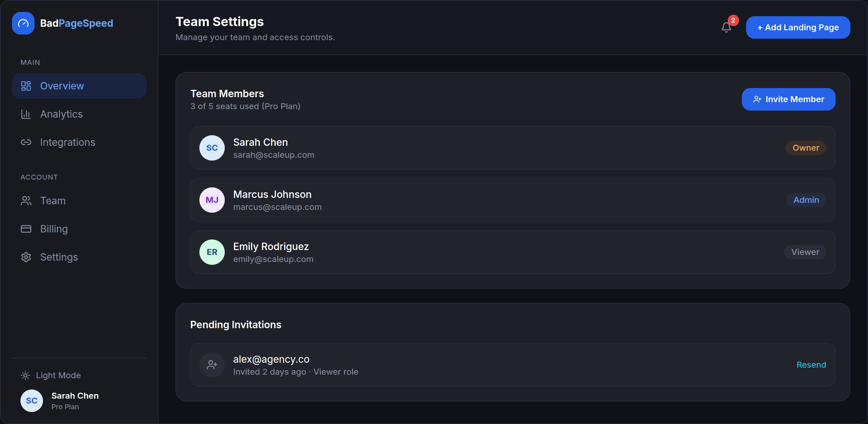This screenshot has width=868, height=424.
Task: Click 'Pro Plan' label under sidebar profile
Action: click(65, 407)
